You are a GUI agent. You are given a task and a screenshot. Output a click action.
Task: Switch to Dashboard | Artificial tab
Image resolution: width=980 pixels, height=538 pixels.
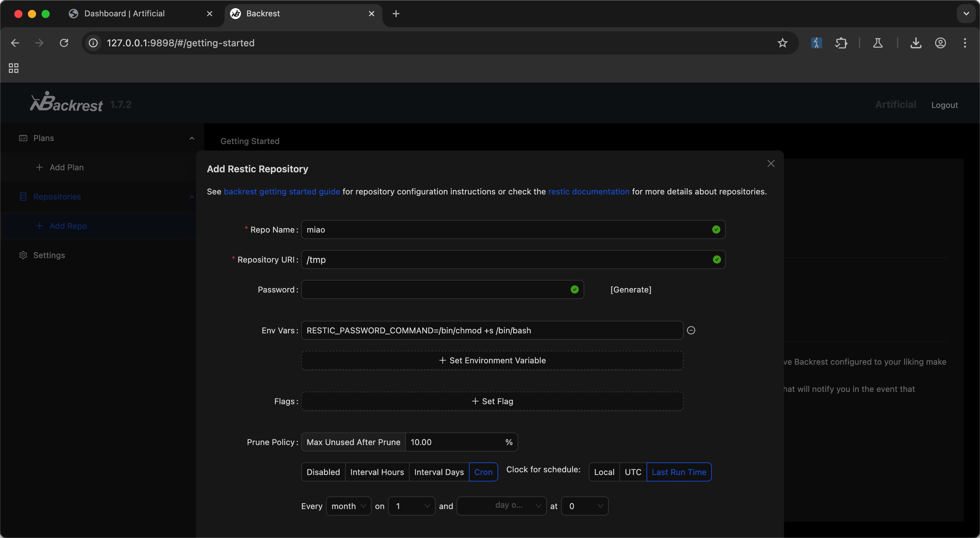click(x=124, y=14)
